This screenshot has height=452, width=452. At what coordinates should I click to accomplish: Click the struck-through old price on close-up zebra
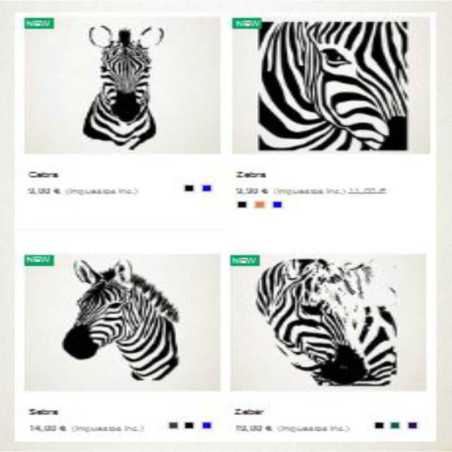(367, 191)
